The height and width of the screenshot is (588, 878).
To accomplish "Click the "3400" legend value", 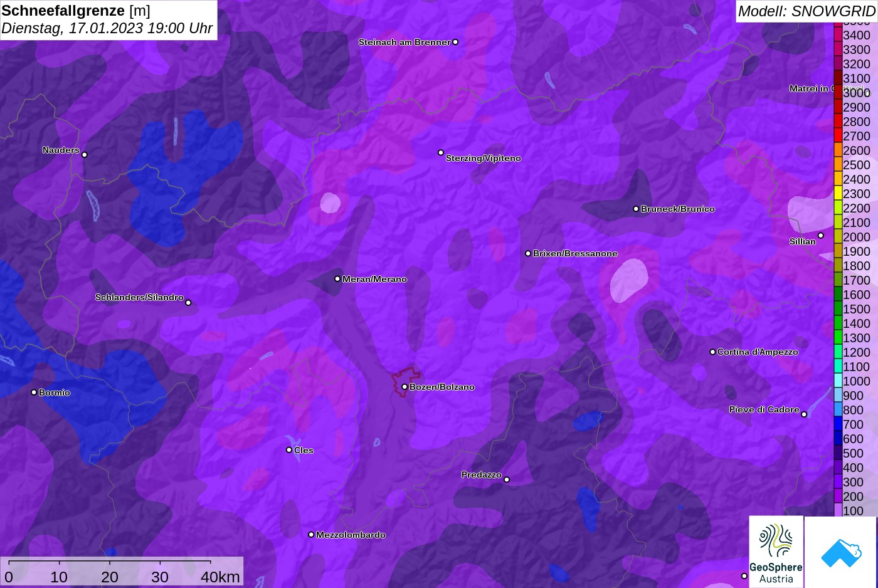I will [857, 35].
